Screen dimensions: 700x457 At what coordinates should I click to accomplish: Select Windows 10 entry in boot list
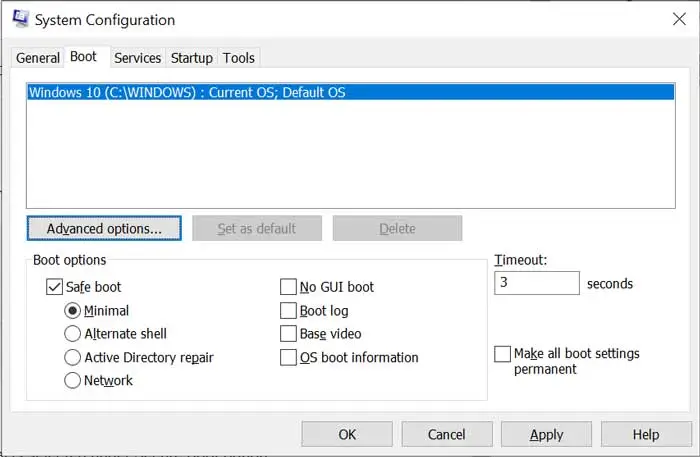coord(188,92)
